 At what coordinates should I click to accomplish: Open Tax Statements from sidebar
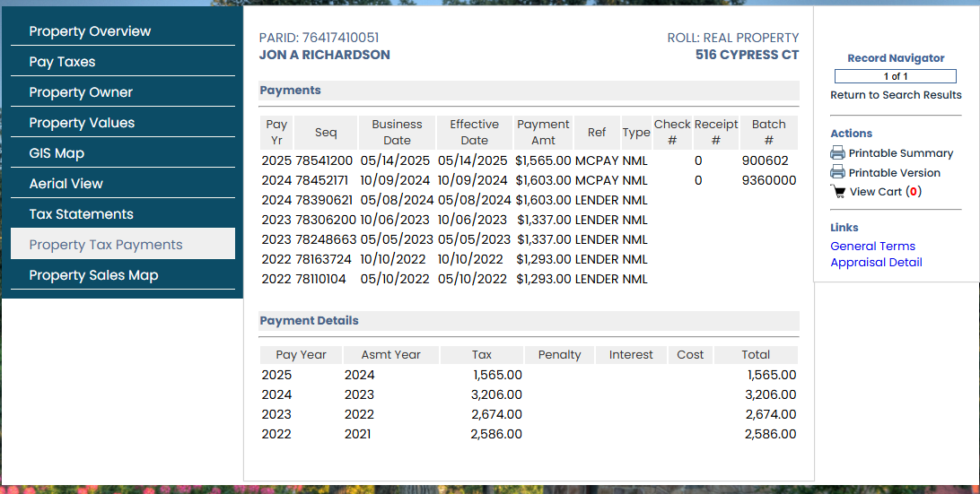click(81, 214)
